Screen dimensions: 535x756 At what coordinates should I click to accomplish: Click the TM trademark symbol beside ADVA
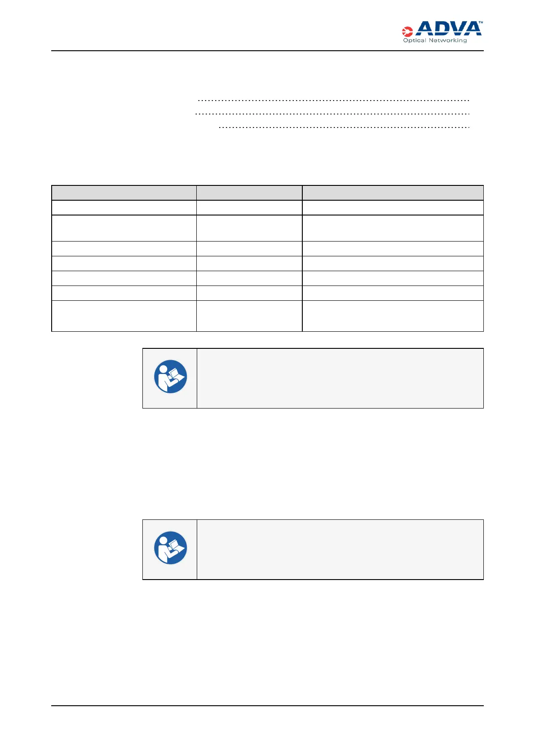click(x=481, y=22)
